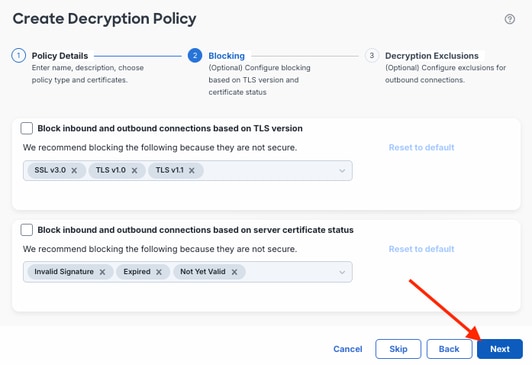532x365 pixels.
Task: Click the Create Decryption Policy heading
Action: pyautogui.click(x=104, y=19)
